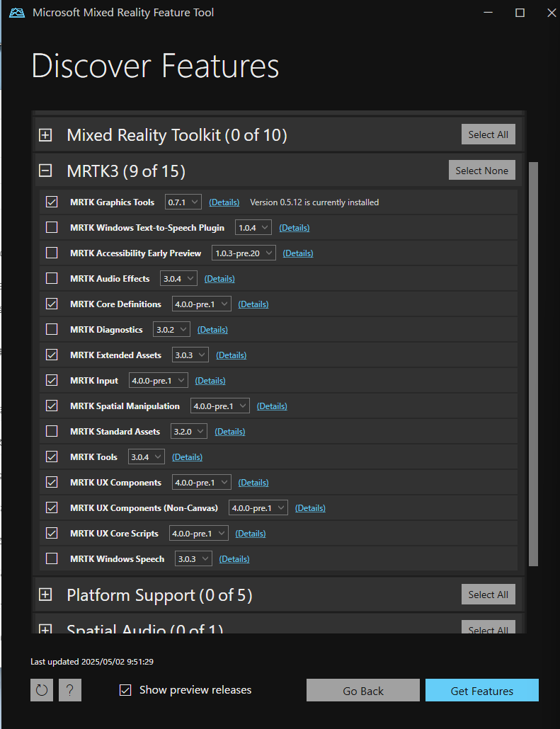The height and width of the screenshot is (729, 560).
Task: Click Select All for Platform Support
Action: (x=488, y=595)
